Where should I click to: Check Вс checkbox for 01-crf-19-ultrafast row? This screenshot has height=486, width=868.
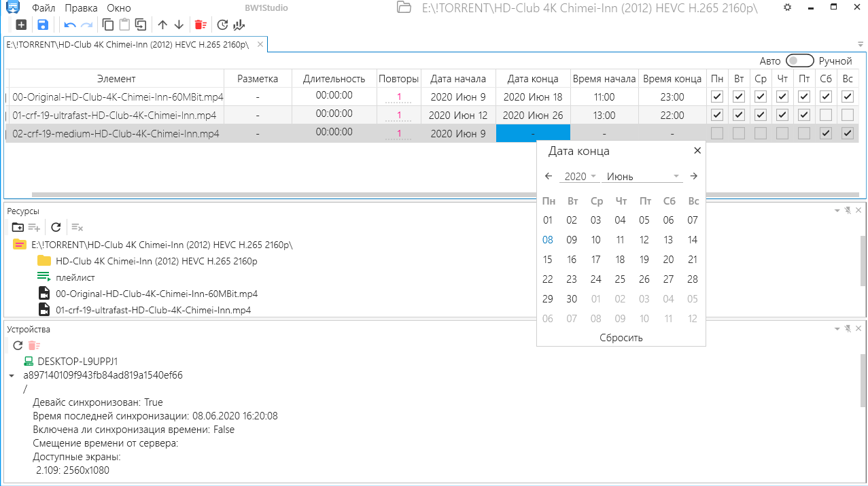pyautogui.click(x=848, y=115)
